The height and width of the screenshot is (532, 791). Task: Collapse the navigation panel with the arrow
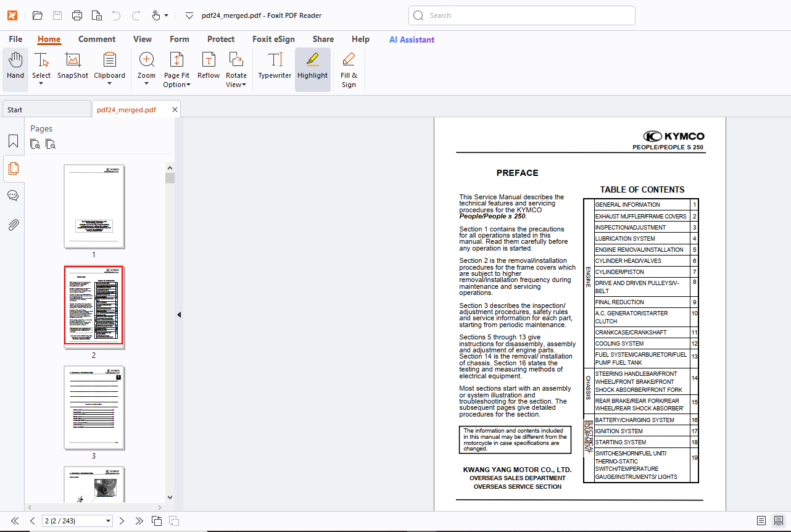(179, 315)
